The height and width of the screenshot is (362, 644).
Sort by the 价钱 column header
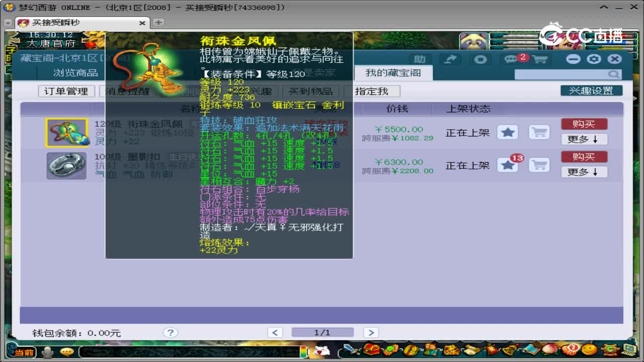(397, 109)
